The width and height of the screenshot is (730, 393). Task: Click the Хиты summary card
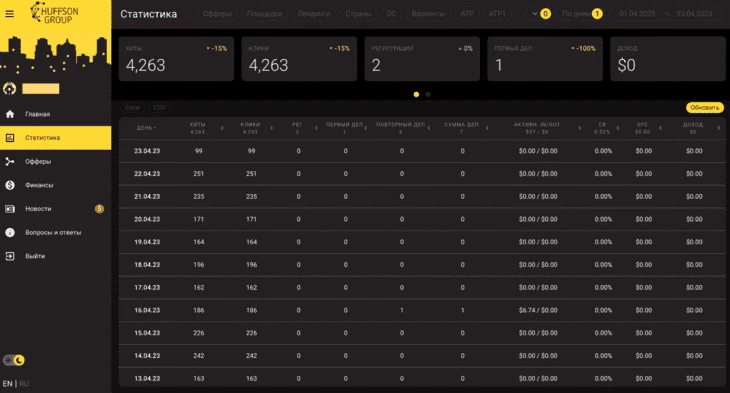point(176,59)
